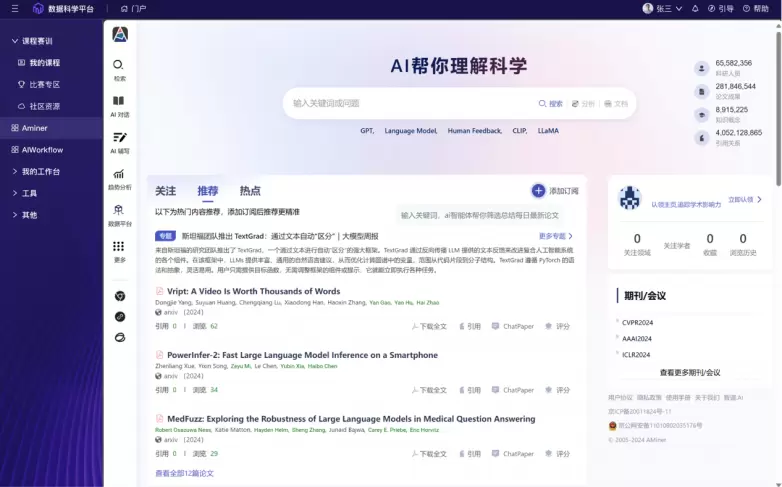
Task: Click the AMiner logo icon
Action: (x=119, y=34)
